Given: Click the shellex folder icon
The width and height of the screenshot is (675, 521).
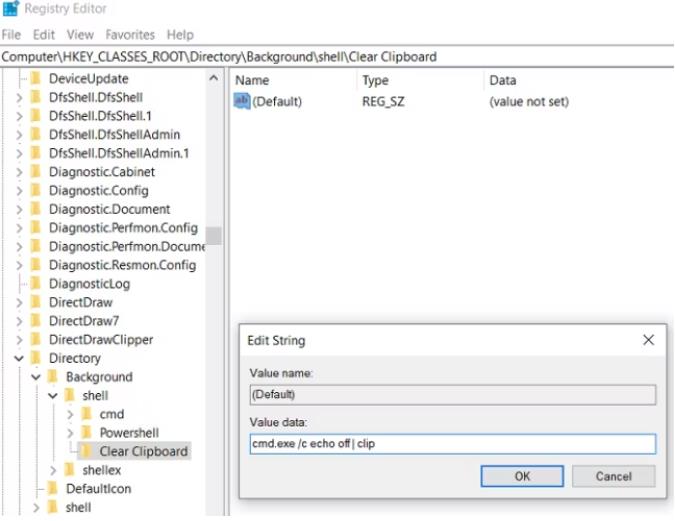Looking at the screenshot, I should coord(70,470).
